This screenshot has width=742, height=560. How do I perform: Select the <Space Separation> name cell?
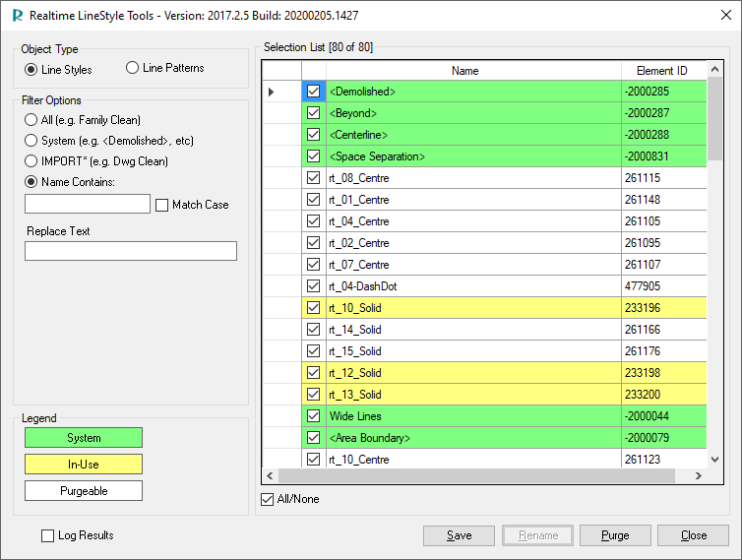coord(473,156)
